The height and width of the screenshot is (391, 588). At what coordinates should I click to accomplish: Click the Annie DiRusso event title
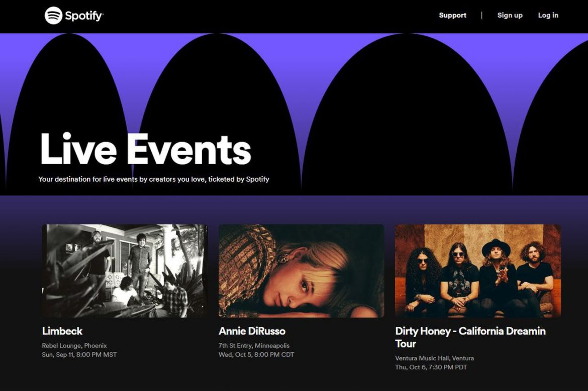tap(252, 331)
